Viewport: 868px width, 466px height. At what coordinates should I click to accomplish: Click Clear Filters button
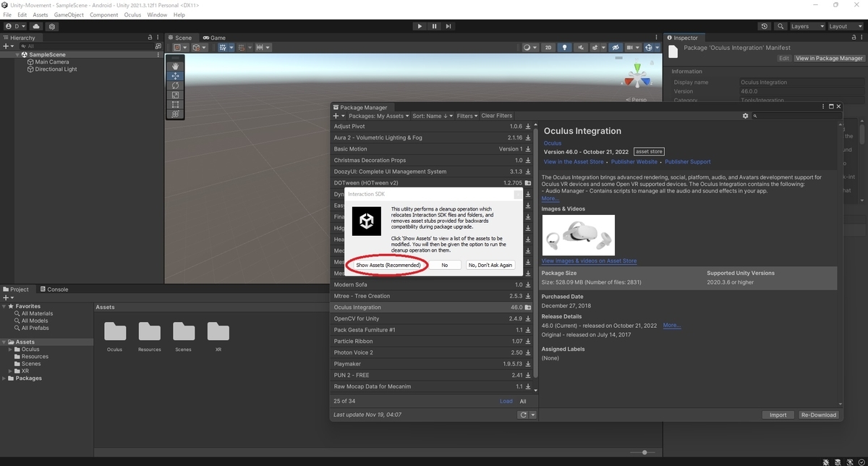pyautogui.click(x=496, y=116)
